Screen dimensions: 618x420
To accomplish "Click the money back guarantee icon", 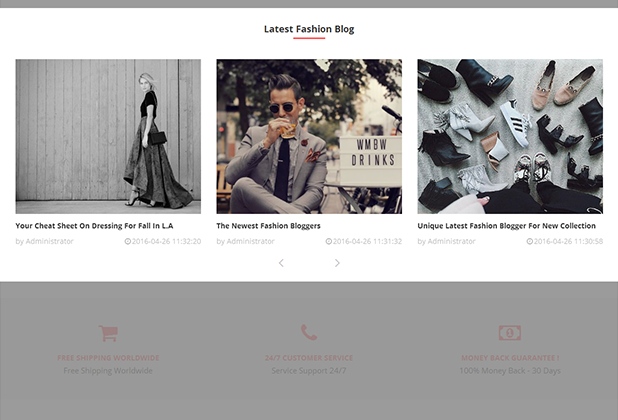I will pyautogui.click(x=509, y=333).
